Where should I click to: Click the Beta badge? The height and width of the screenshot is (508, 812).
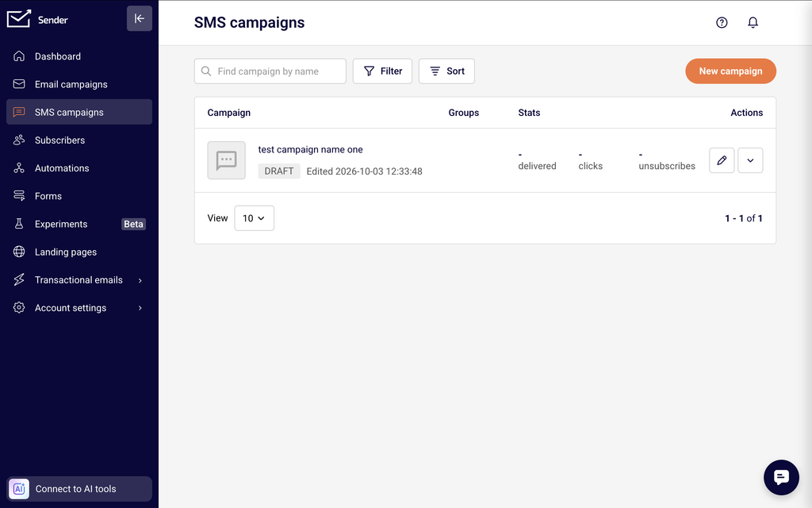tap(133, 224)
